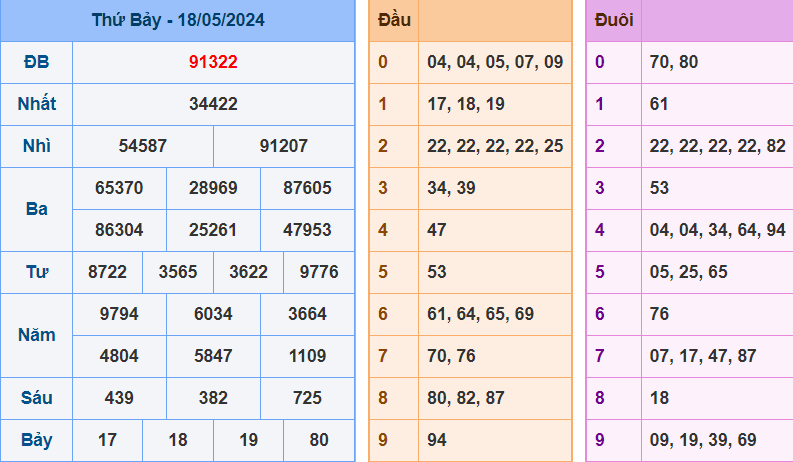Select fifth prize number 9794
Viewport: 793px width, 462px height.
pyautogui.click(x=119, y=314)
